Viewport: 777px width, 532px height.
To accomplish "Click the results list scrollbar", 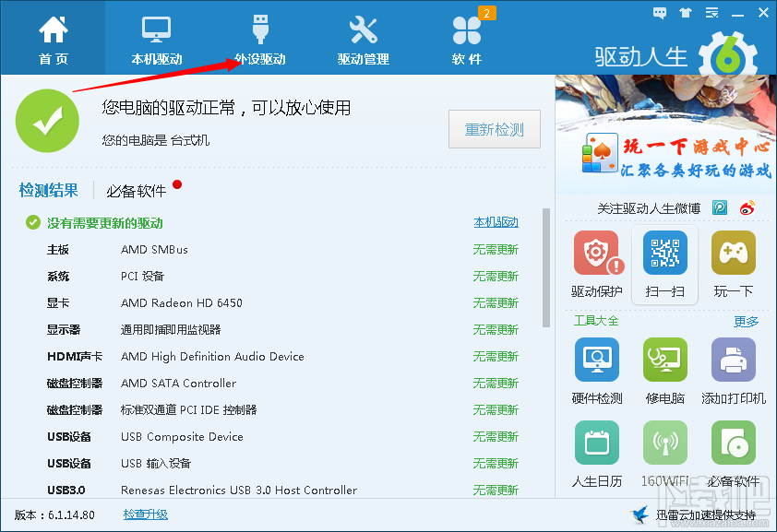I will coord(546,267).
